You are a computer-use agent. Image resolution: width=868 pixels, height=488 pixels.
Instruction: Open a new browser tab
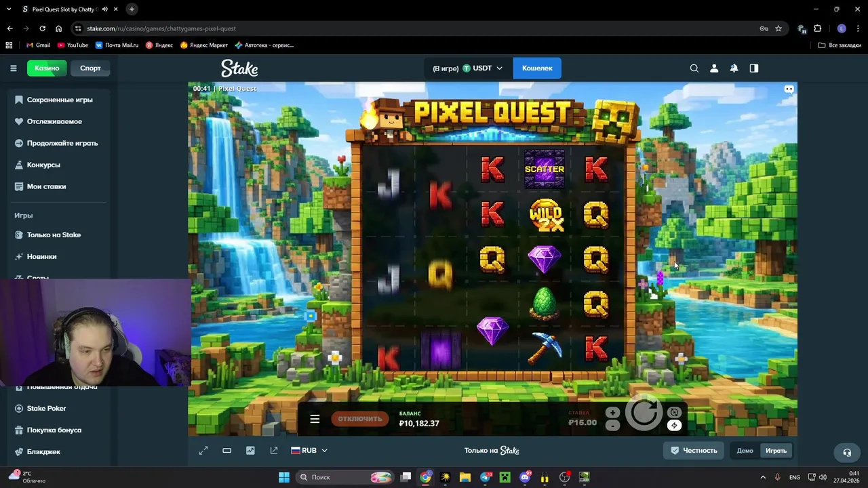[x=132, y=9]
